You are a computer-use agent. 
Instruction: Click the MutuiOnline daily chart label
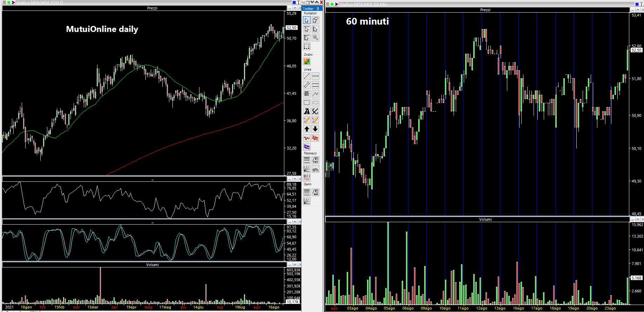(102, 29)
